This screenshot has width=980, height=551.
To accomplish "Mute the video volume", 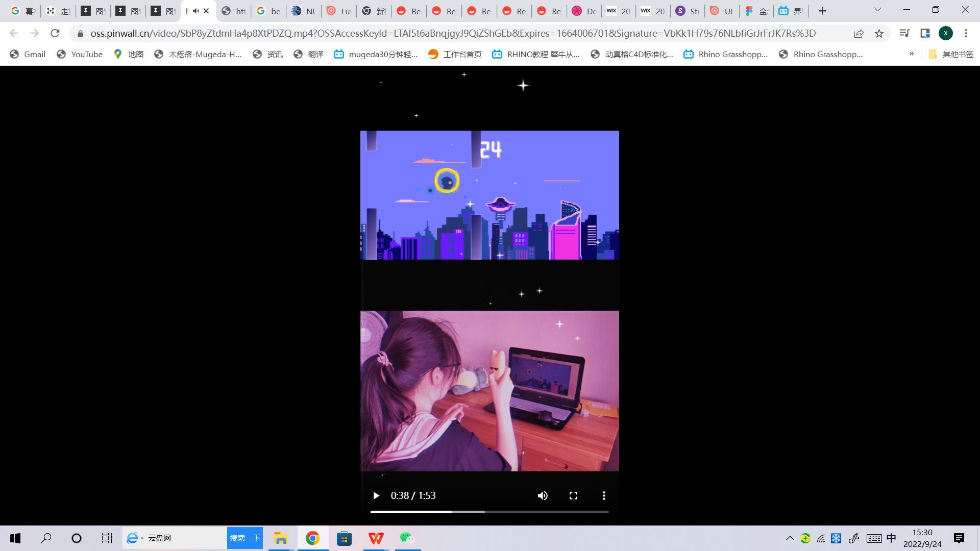I will tap(543, 495).
